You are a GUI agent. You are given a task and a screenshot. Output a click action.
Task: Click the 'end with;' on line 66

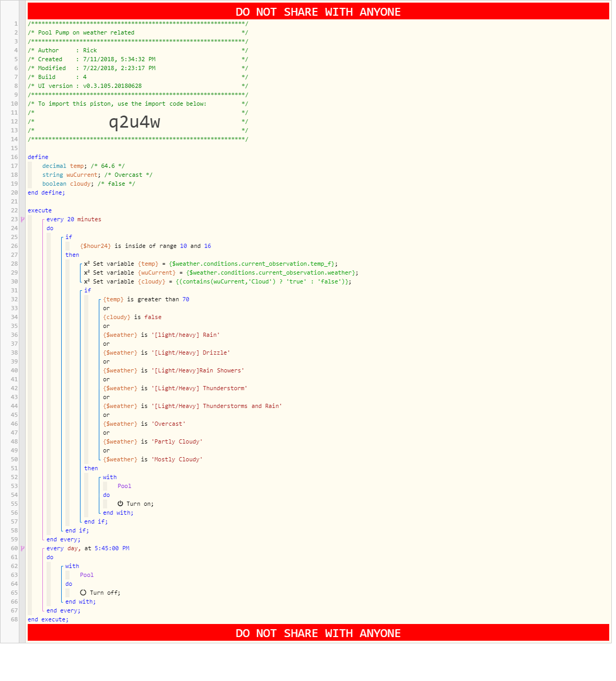pos(81,601)
